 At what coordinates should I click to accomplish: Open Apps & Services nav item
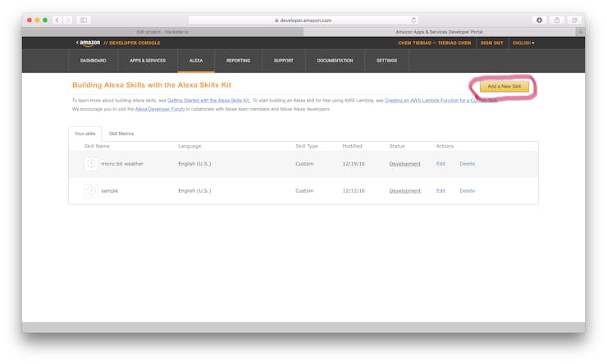[148, 61]
